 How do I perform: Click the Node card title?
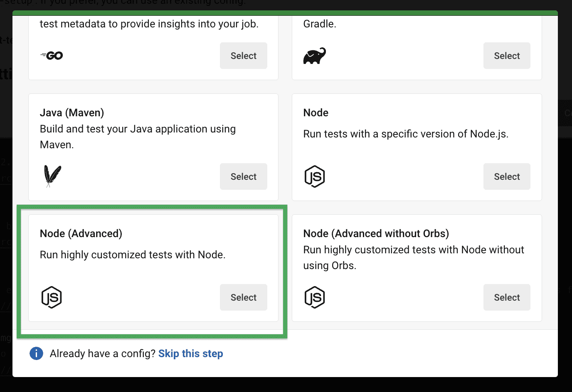(316, 113)
